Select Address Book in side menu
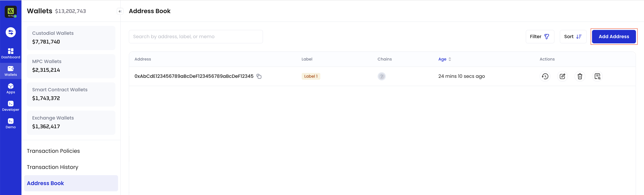 71,183
